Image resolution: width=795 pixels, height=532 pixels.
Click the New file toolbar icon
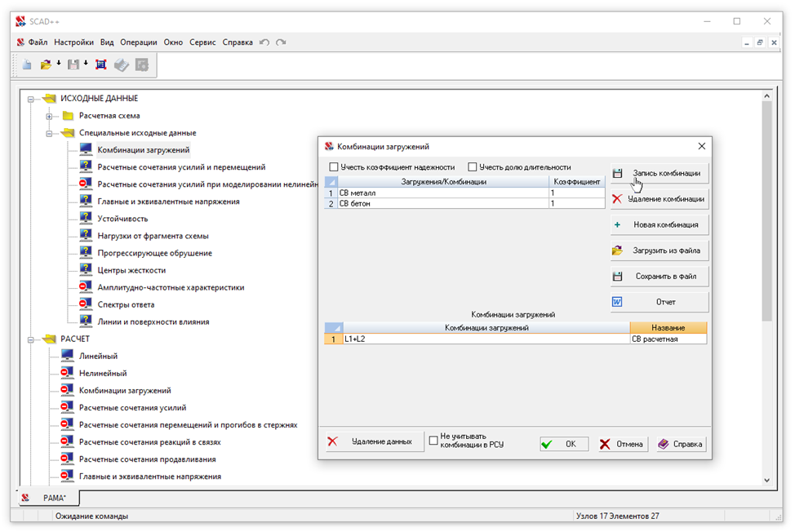27,64
